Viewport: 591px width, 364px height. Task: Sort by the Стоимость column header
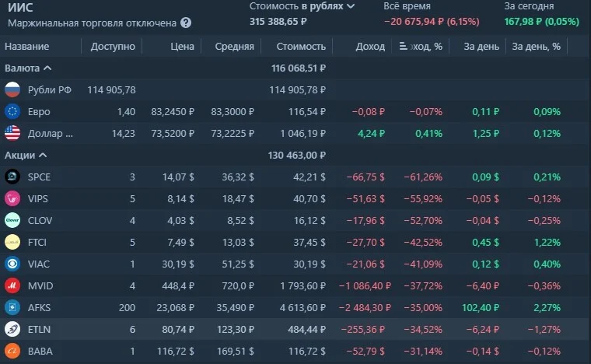coord(301,47)
